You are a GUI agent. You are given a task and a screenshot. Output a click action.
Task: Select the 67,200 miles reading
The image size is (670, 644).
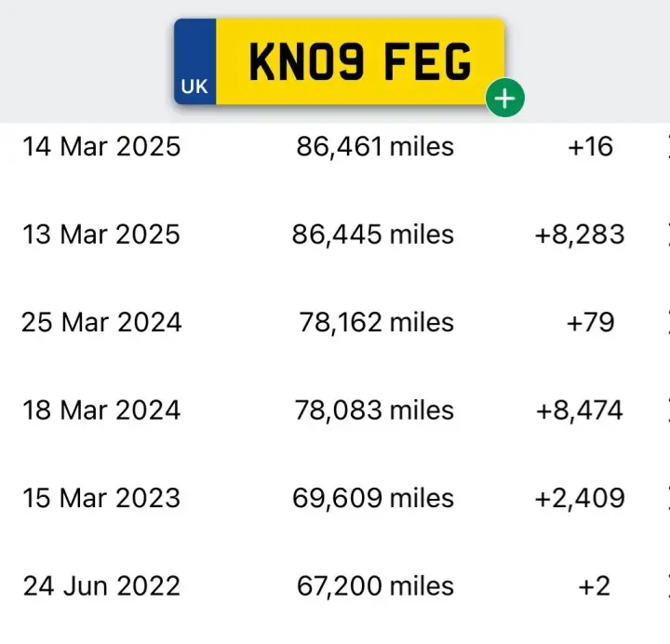pos(375,586)
